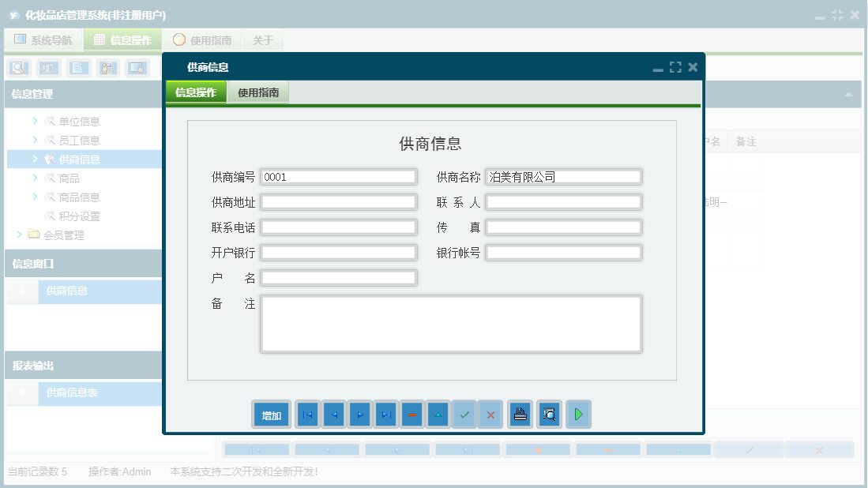Select the previous record navigation icon
Screen dimensions: 868x488
coord(333,414)
